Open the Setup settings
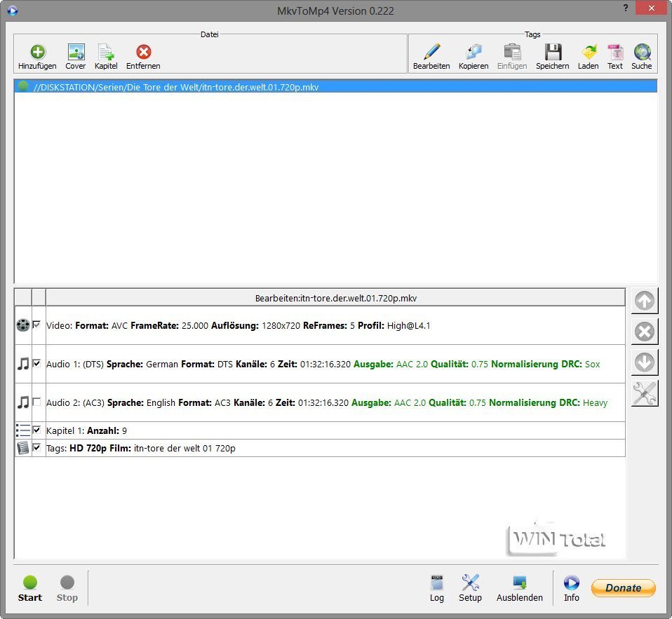Image resolution: width=672 pixels, height=619 pixels. pyautogui.click(x=470, y=587)
